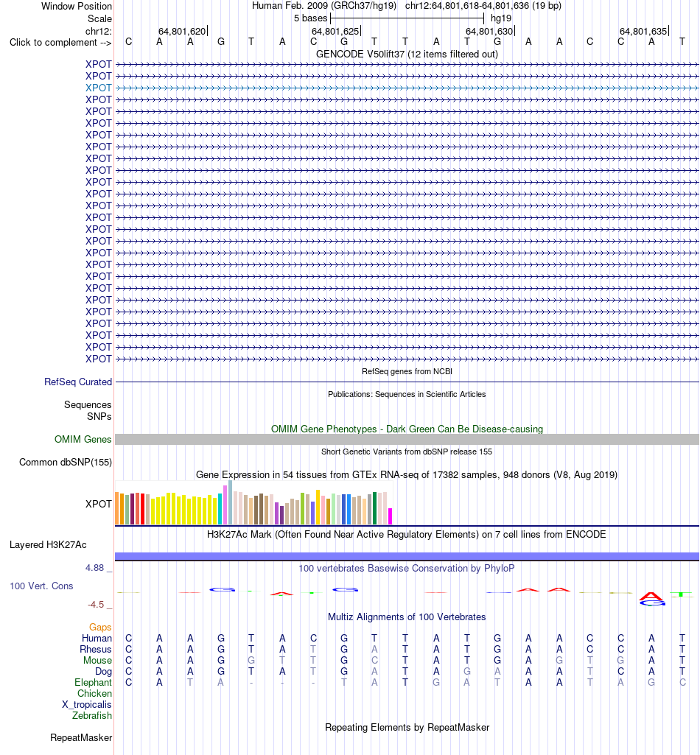
Task: Open 'Repeating Elements by RepeatMasker' track title
Action: (x=407, y=727)
